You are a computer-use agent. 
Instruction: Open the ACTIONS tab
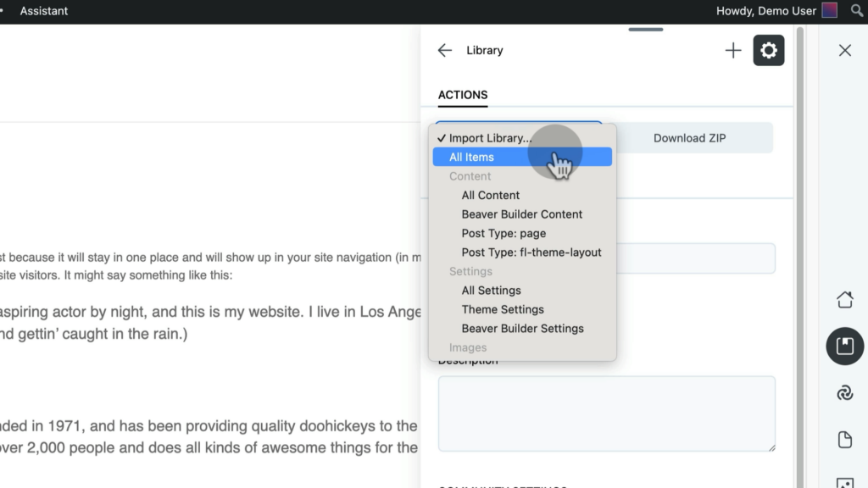point(463,95)
